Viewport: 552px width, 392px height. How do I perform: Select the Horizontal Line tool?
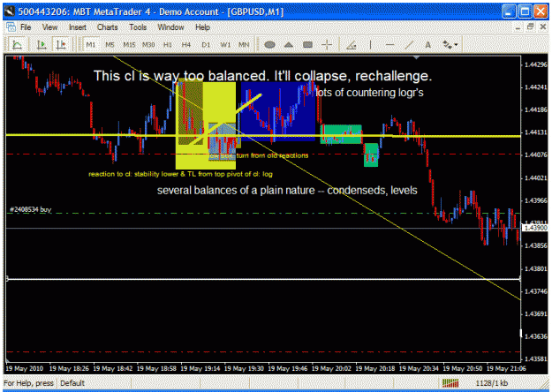[389, 45]
